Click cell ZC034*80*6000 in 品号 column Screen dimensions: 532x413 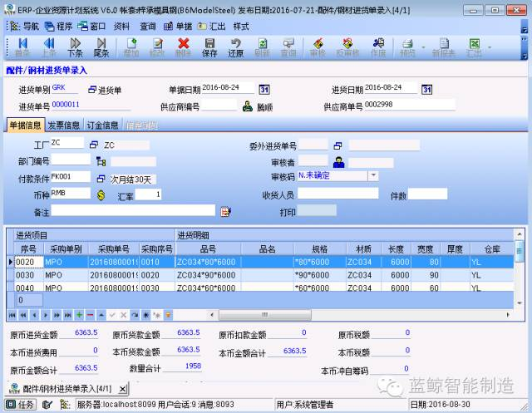pyautogui.click(x=208, y=262)
